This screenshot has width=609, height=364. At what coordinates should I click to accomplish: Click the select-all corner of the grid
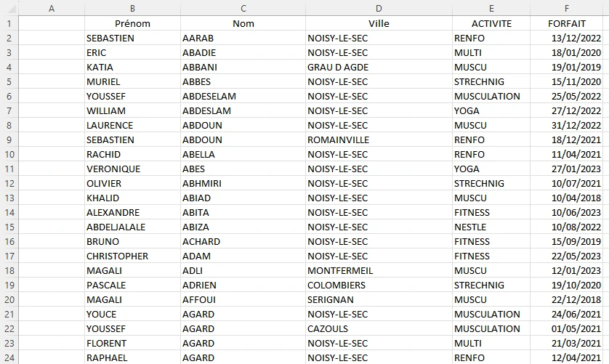click(8, 8)
